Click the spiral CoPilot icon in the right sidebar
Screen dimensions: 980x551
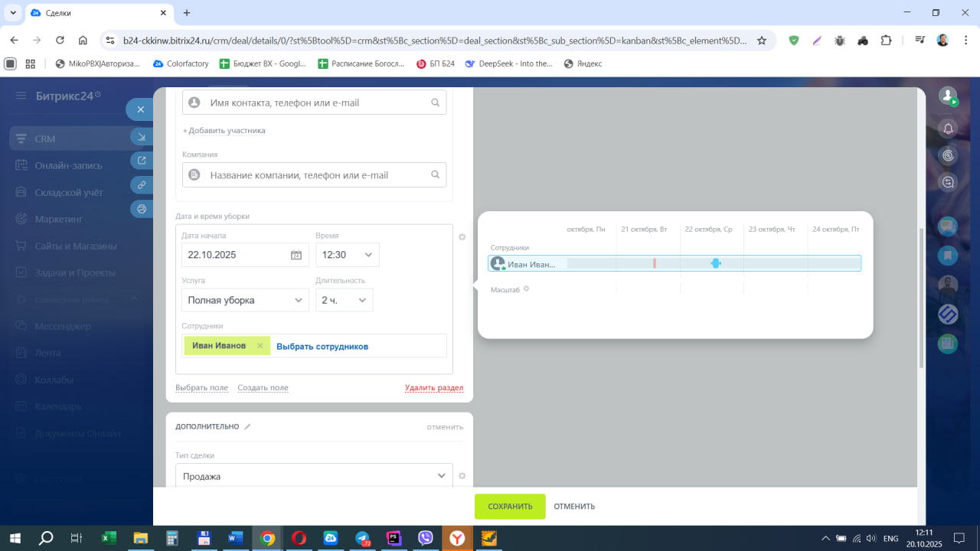[x=948, y=155]
